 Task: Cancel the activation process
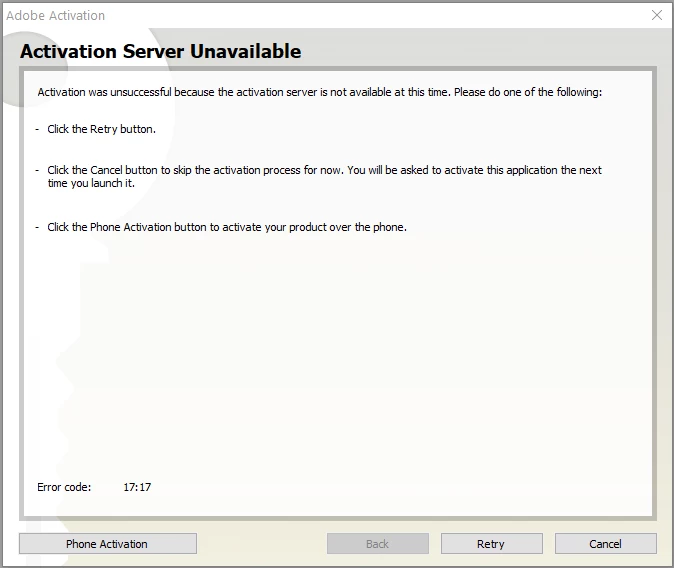pos(606,544)
